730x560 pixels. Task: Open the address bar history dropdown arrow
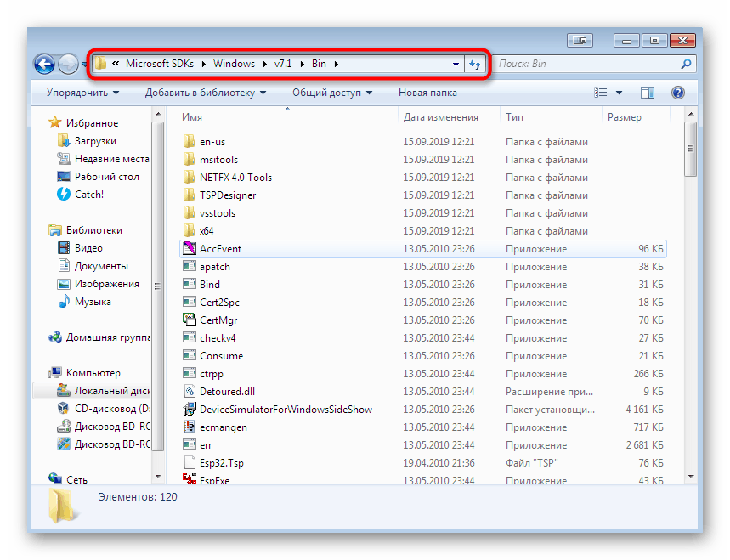pyautogui.click(x=456, y=65)
